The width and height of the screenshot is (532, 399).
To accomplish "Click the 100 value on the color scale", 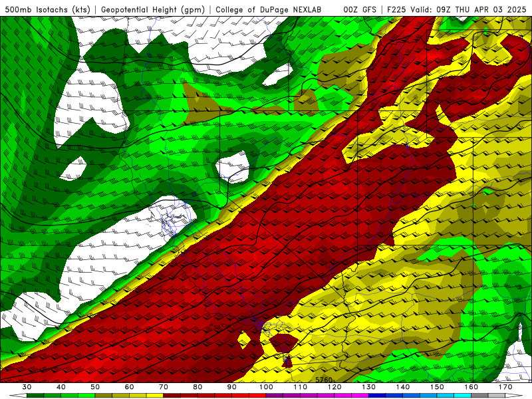I will (266, 387).
